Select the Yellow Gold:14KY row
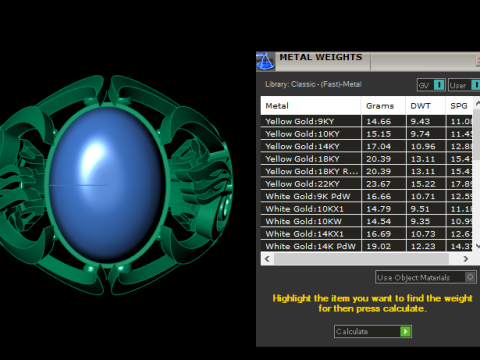Image resolution: width=480 pixels, height=360 pixels. tap(367, 146)
